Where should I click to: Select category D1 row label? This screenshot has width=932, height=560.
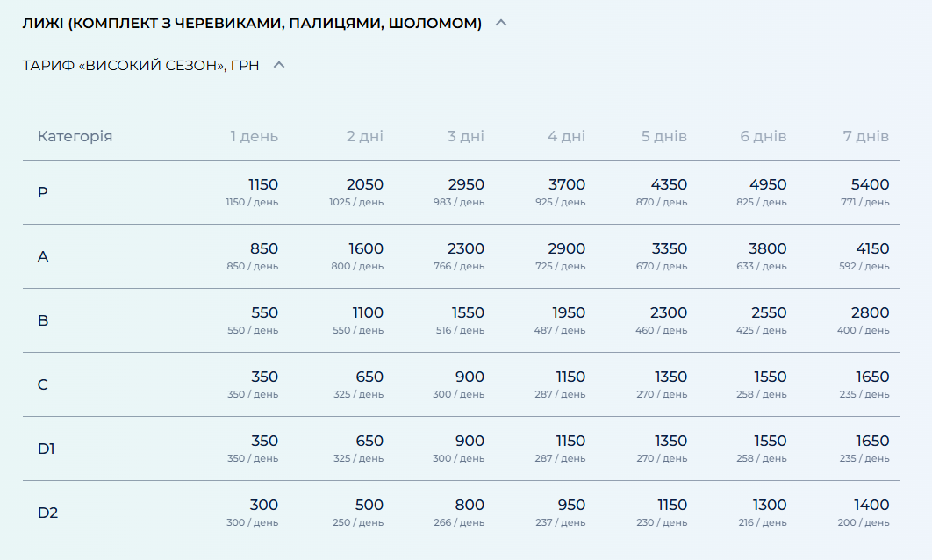(x=47, y=449)
